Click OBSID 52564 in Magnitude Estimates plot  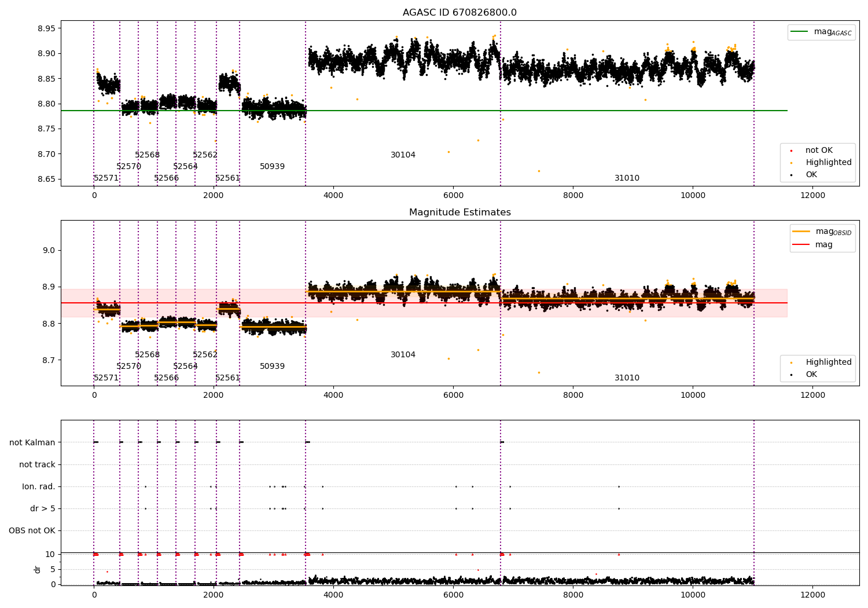(x=186, y=367)
